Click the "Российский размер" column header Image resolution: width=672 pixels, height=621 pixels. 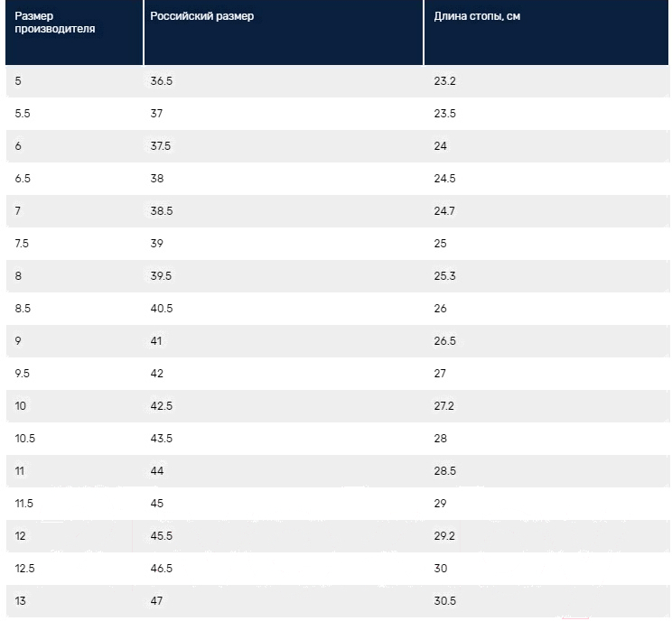point(202,16)
